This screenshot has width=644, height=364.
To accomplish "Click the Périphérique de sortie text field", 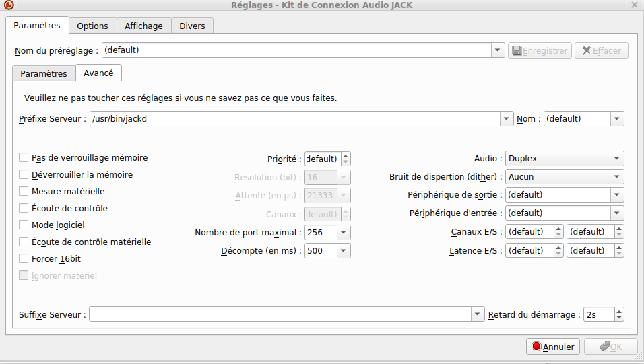I will point(558,195).
